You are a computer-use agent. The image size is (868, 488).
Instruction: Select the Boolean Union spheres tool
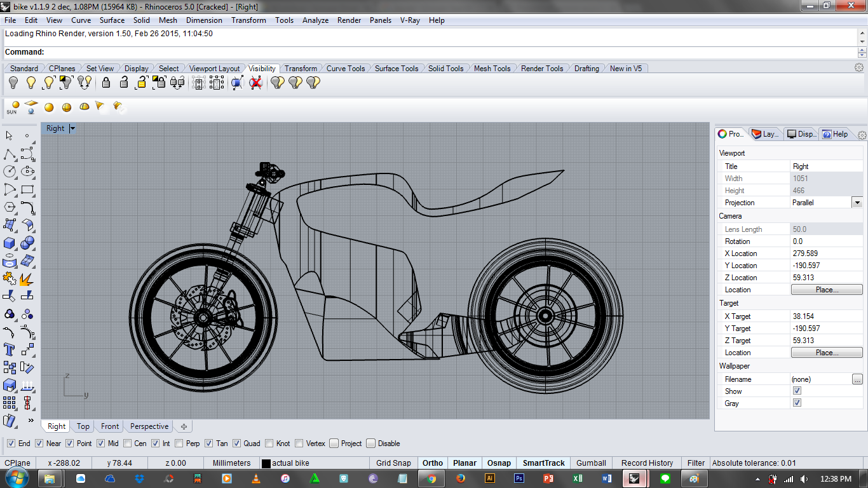27,243
